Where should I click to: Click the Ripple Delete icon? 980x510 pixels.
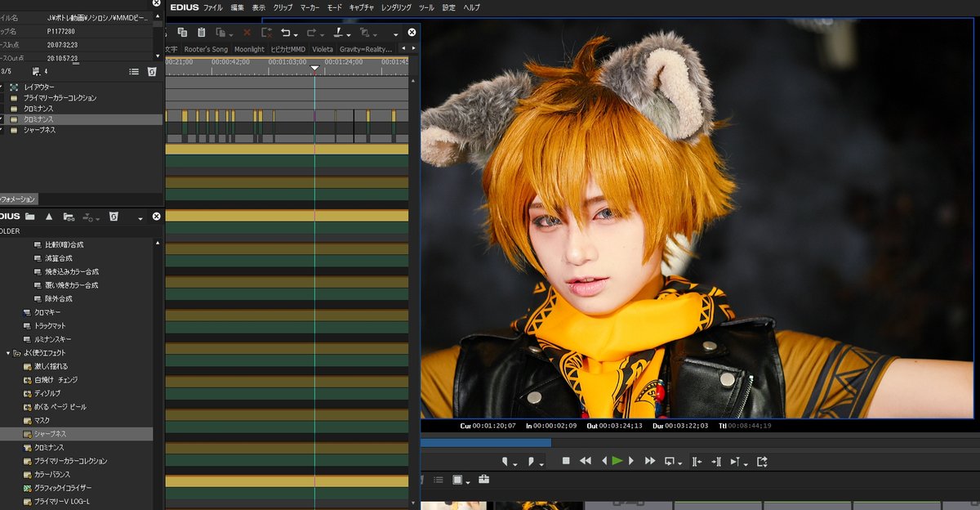[x=266, y=32]
